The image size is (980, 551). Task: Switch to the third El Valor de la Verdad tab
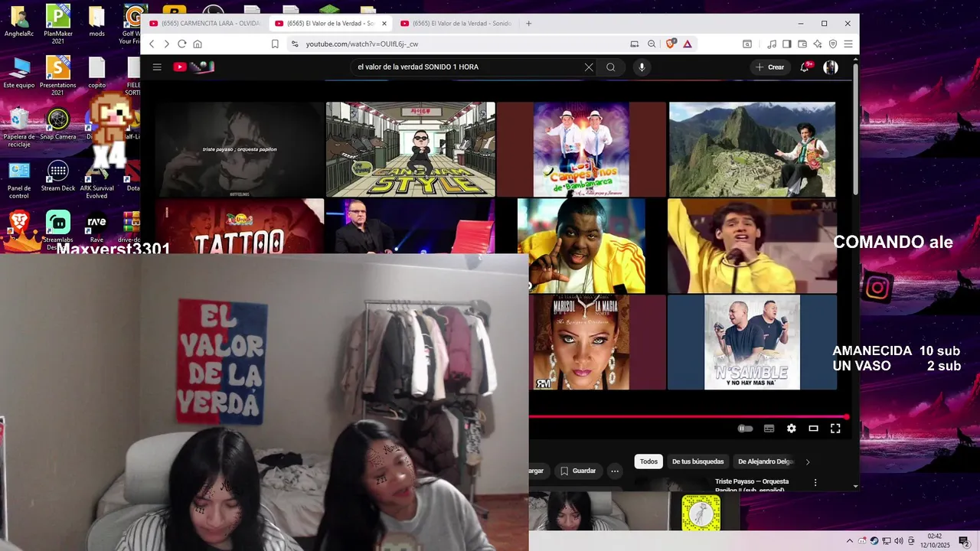point(455,24)
